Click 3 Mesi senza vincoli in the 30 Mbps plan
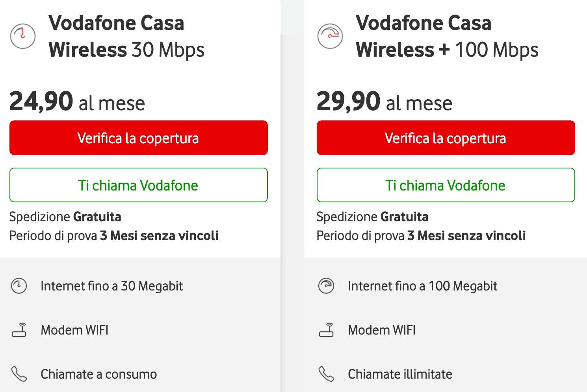Image resolution: width=587 pixels, height=392 pixels. click(x=159, y=236)
